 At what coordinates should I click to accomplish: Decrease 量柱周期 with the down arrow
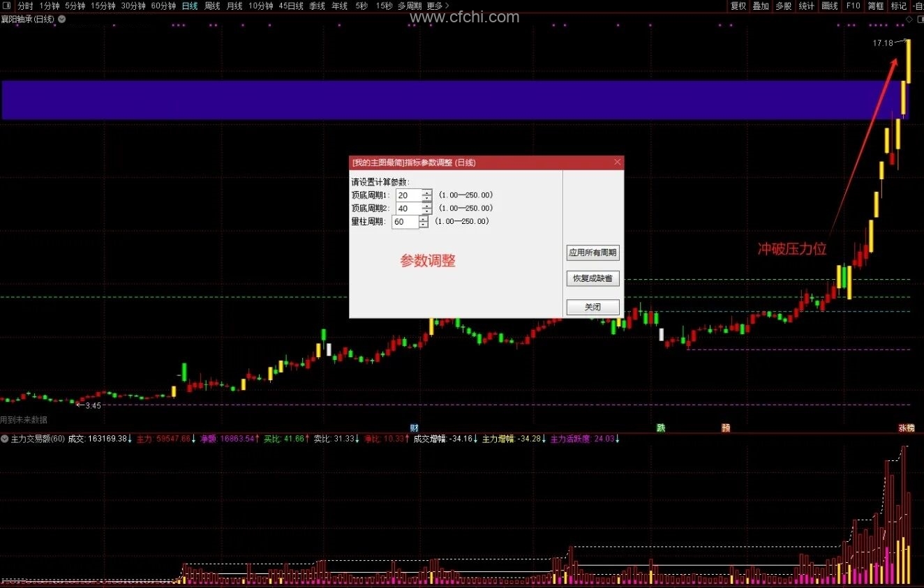(x=424, y=225)
